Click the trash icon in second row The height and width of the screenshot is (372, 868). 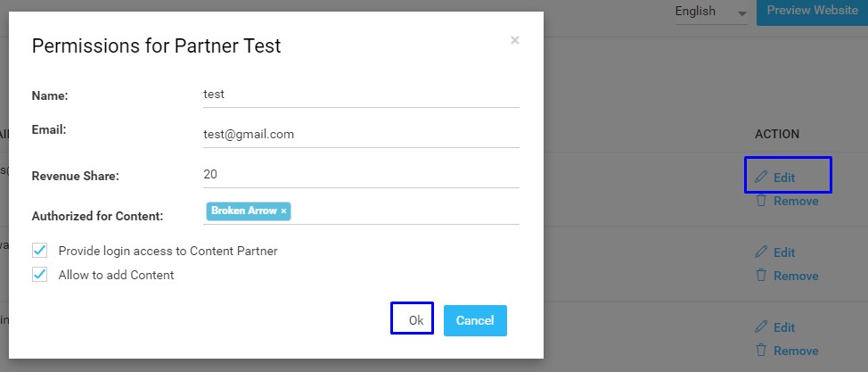761,275
